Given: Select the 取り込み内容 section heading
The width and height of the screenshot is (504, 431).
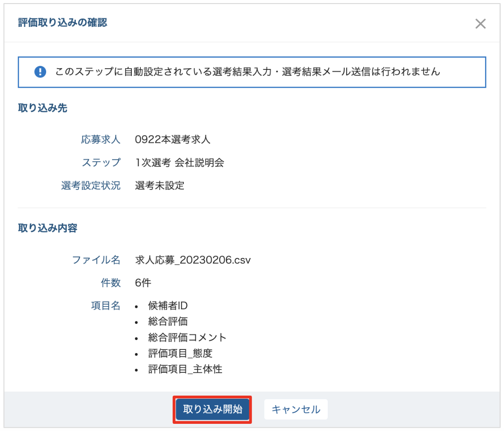Looking at the screenshot, I should pyautogui.click(x=48, y=228).
